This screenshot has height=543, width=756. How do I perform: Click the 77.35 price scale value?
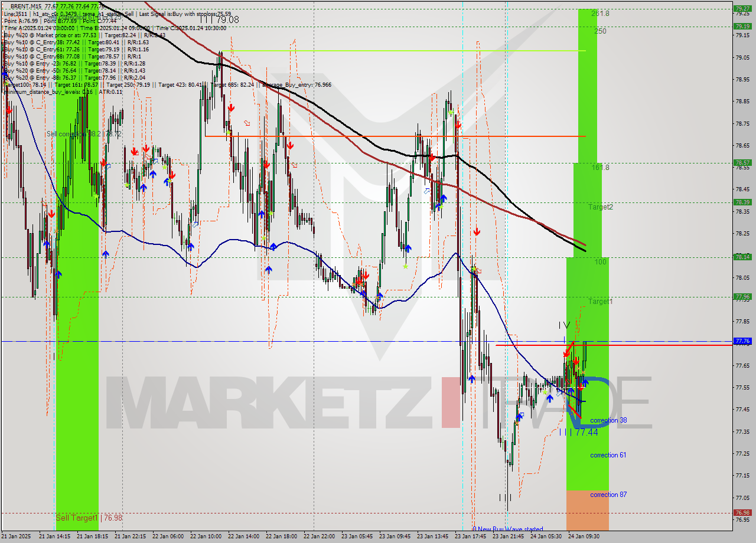tap(742, 431)
